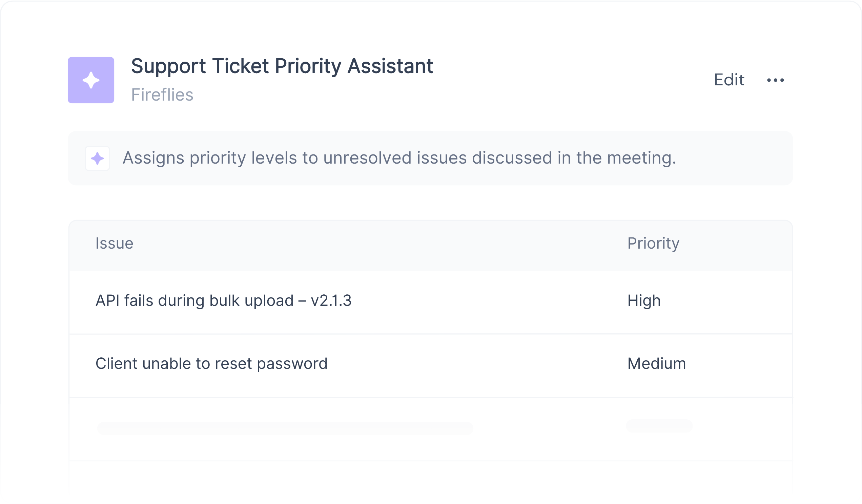Click the Support Ticket Priority Assistant title

click(x=282, y=66)
